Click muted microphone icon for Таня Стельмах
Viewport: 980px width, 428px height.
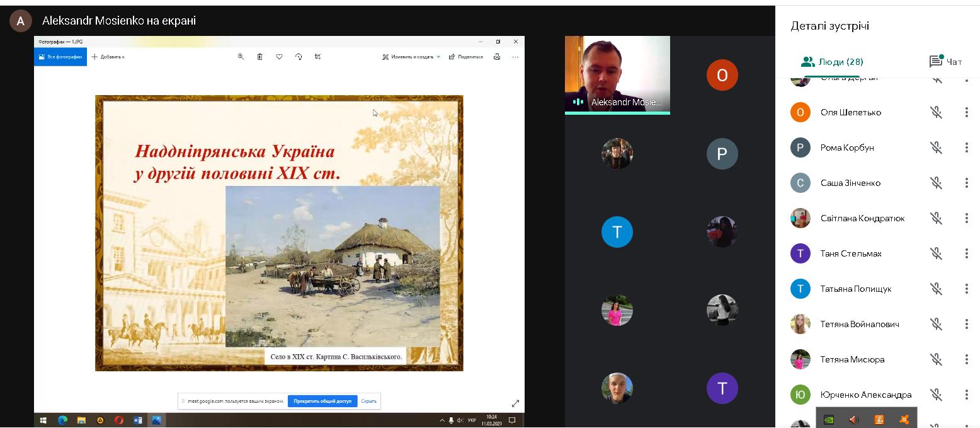coord(937,253)
